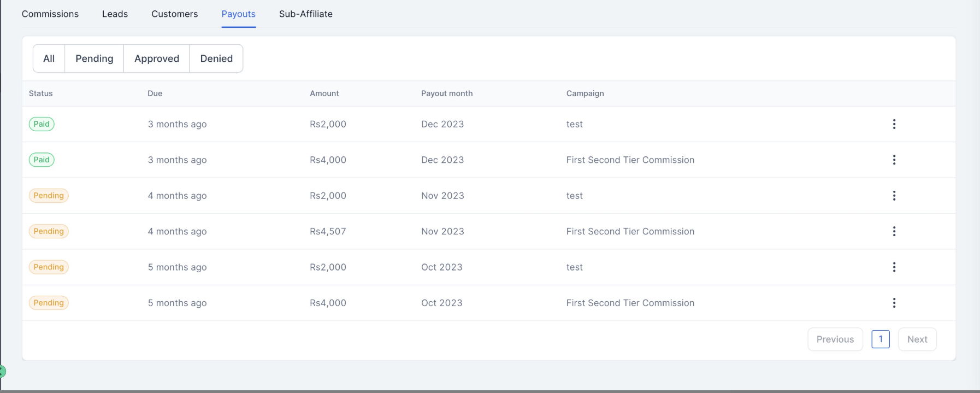Image resolution: width=980 pixels, height=393 pixels.
Task: Click Rs4,000 amount in Oct 2023 row
Action: 328,303
